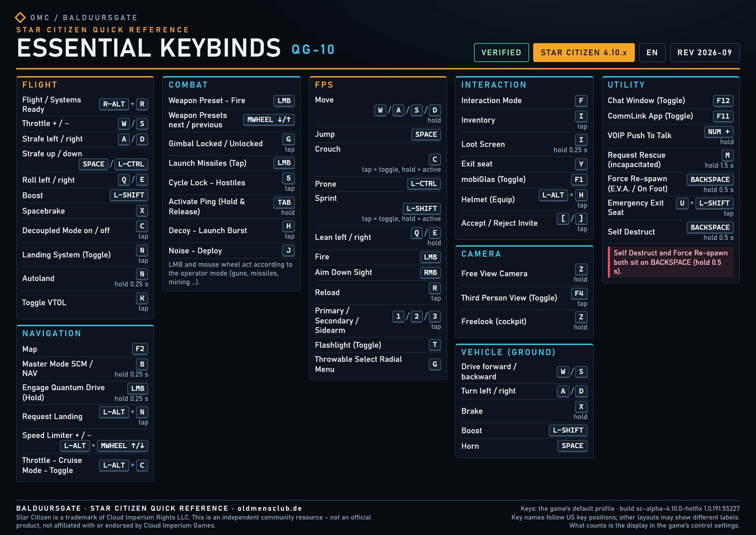Viewport: 756px width, 535px height.
Task: Click the 'Freelook (cockpit)' label
Action: (494, 321)
